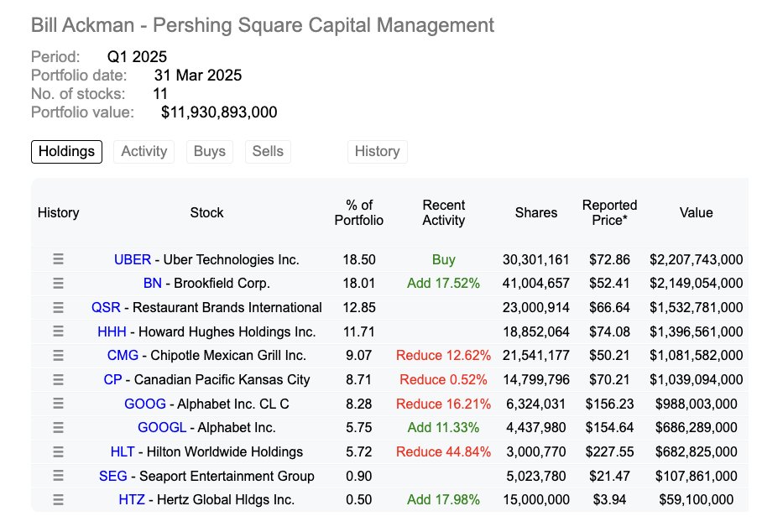
Task: Sort by Value column header
Action: coord(696,213)
